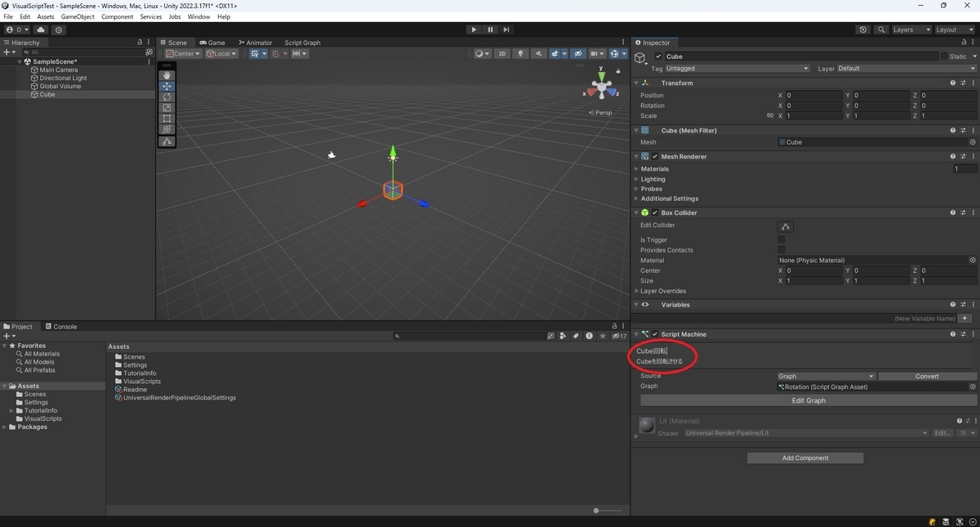Screen dimensions: 980x527
Task: Select the Move tool in the scene toolbar
Action: click(167, 86)
